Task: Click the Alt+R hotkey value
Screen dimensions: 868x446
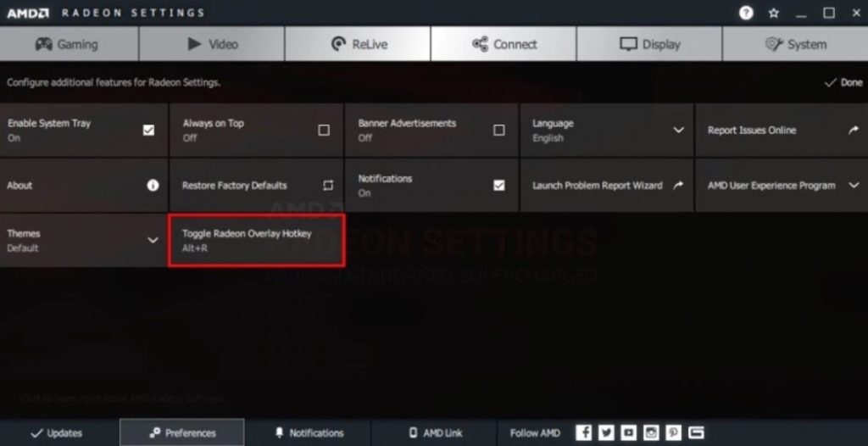Action: pyautogui.click(x=195, y=248)
